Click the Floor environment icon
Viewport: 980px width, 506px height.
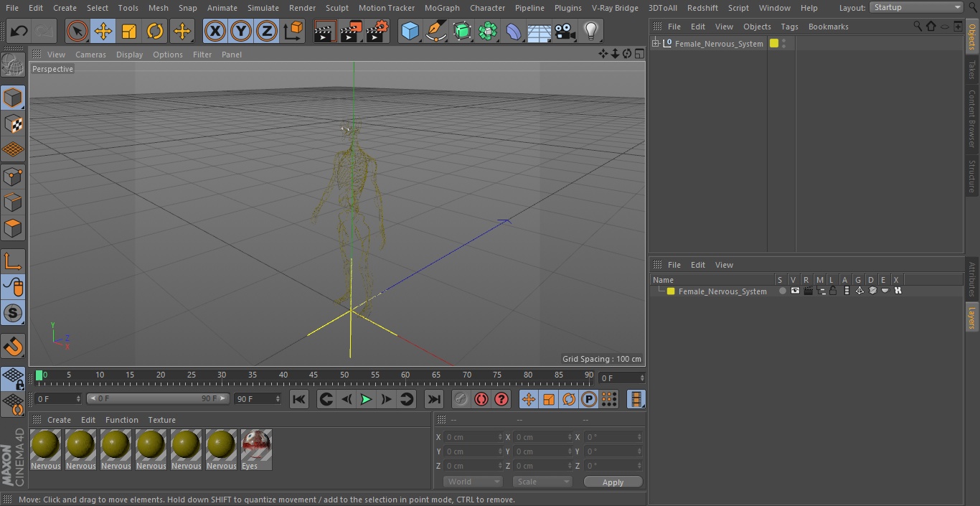[540, 32]
